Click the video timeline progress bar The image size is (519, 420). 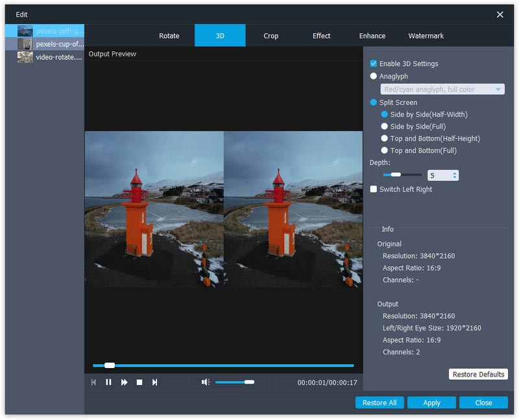[223, 366]
